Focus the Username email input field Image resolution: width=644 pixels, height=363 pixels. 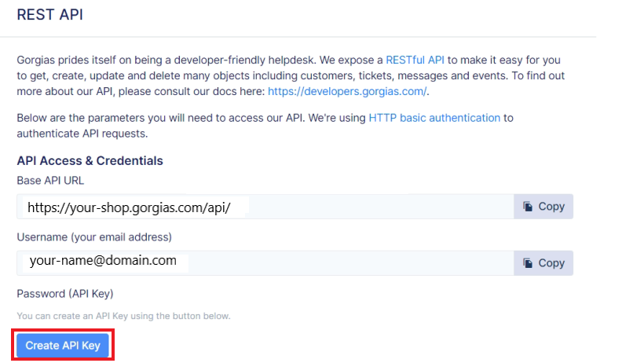pos(353,263)
